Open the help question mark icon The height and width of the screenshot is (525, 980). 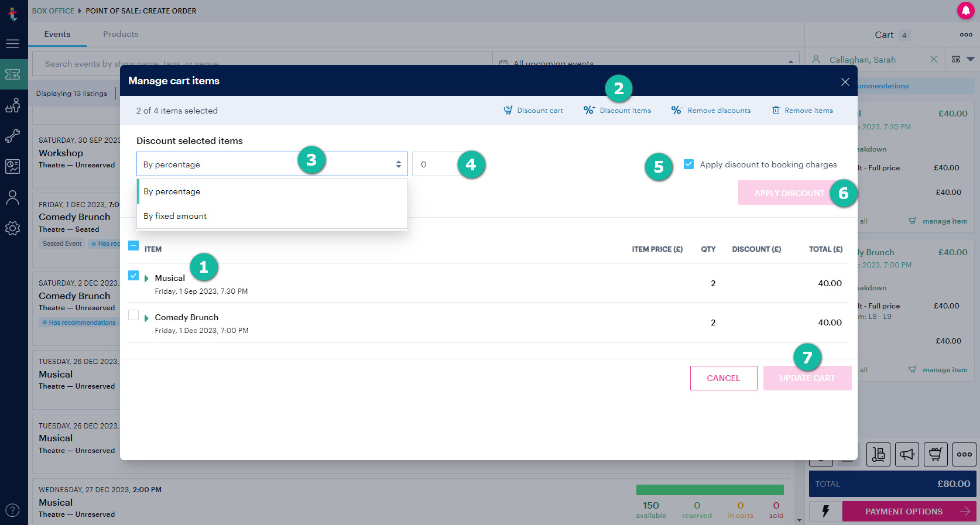point(12,510)
